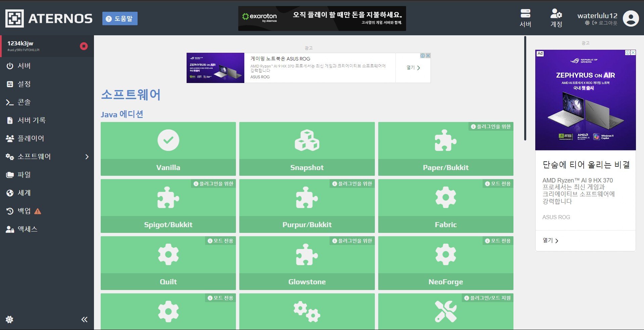Open 설정 in the sidebar
Image resolution: width=644 pixels, height=330 pixels.
[47, 84]
